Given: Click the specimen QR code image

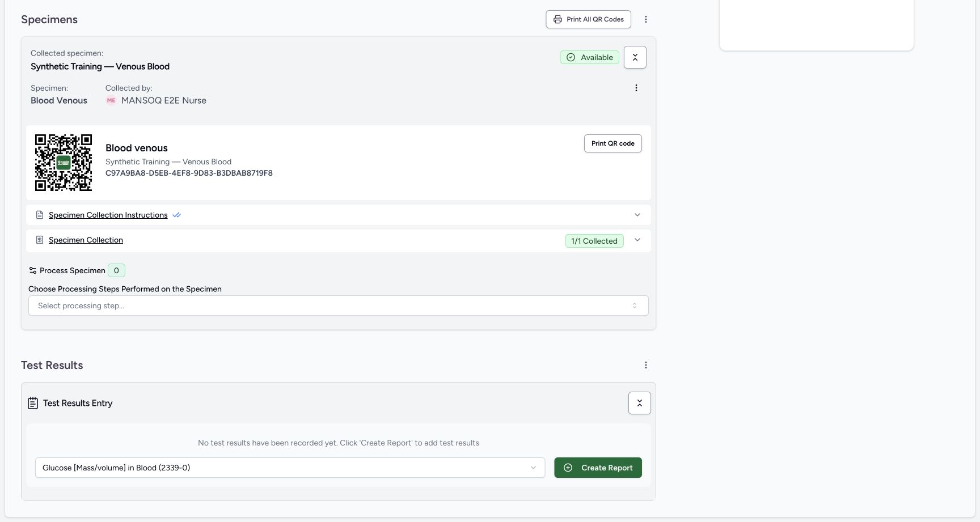Looking at the screenshot, I should 64,163.
